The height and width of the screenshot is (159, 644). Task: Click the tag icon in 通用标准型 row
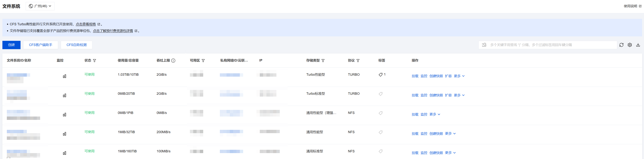[x=381, y=151]
